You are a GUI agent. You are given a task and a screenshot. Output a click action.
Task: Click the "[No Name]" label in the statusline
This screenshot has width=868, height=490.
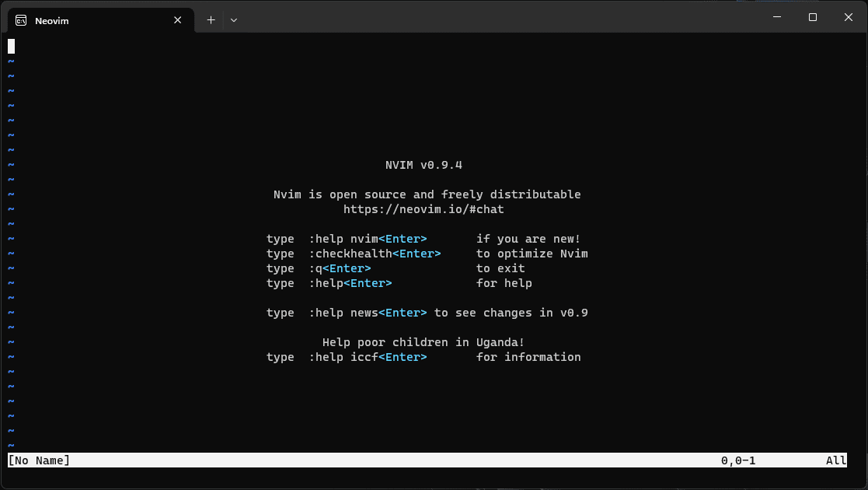click(x=38, y=460)
